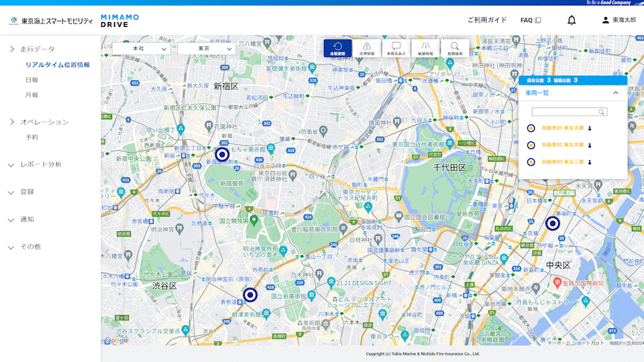644x362 pixels.
Task: Select status circle for 自動車01 東京太郎
Action: pyautogui.click(x=531, y=128)
